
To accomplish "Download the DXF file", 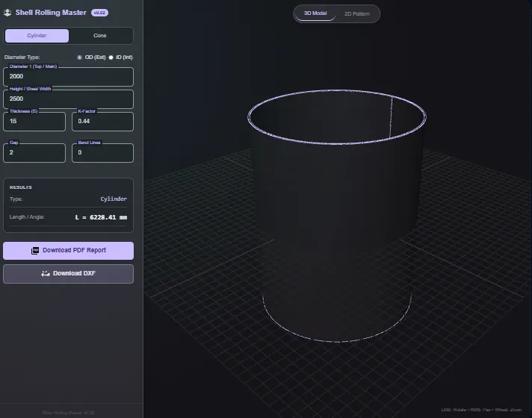I will pyautogui.click(x=68, y=274).
